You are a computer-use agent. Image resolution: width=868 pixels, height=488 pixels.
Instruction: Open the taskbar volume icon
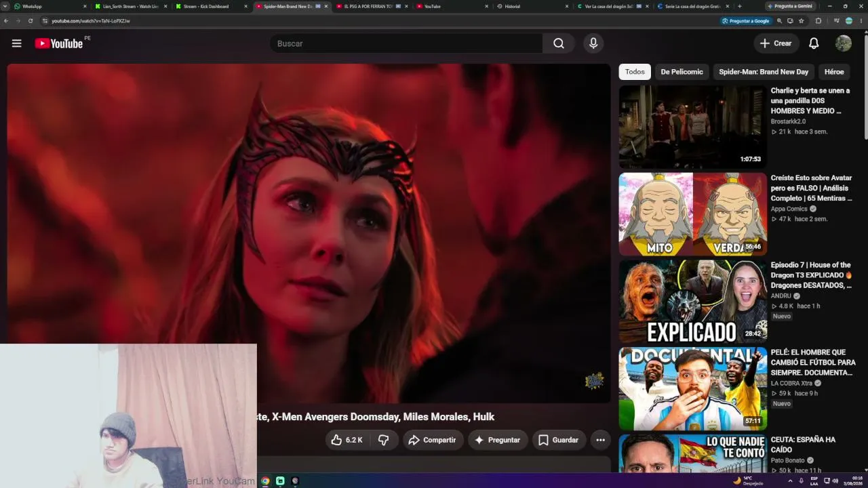[835, 481]
